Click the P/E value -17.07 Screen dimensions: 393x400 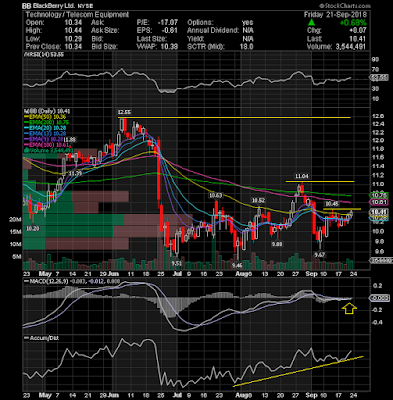[x=167, y=23]
